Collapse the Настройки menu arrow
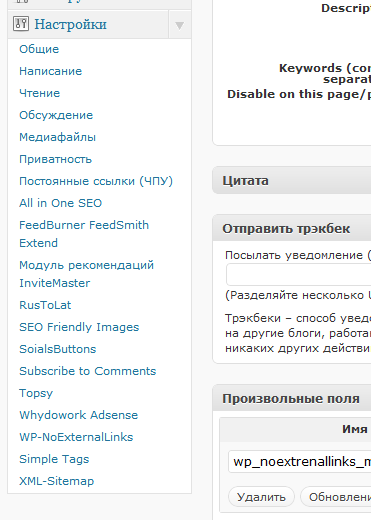371x520 pixels. [180, 25]
